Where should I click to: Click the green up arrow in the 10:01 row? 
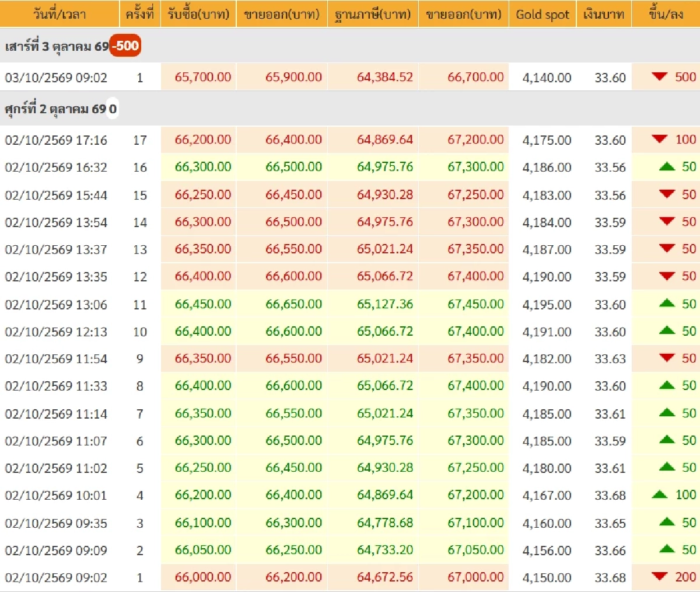(660, 495)
